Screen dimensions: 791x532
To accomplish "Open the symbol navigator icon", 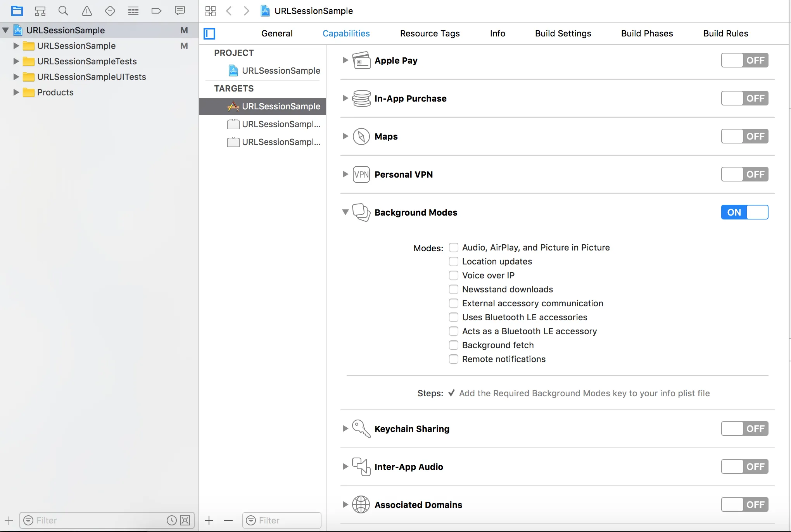I will [40, 11].
